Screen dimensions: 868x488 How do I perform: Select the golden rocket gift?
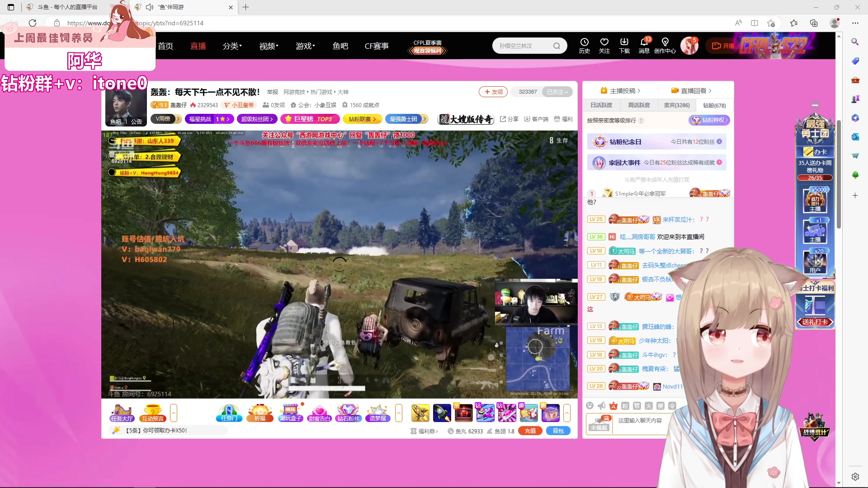(x=420, y=413)
